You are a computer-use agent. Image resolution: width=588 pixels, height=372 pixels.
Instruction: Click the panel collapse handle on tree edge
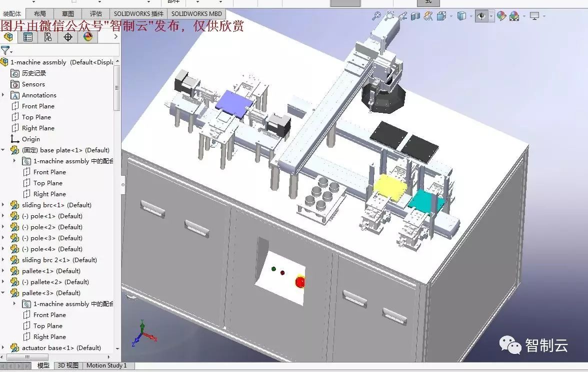122,185
